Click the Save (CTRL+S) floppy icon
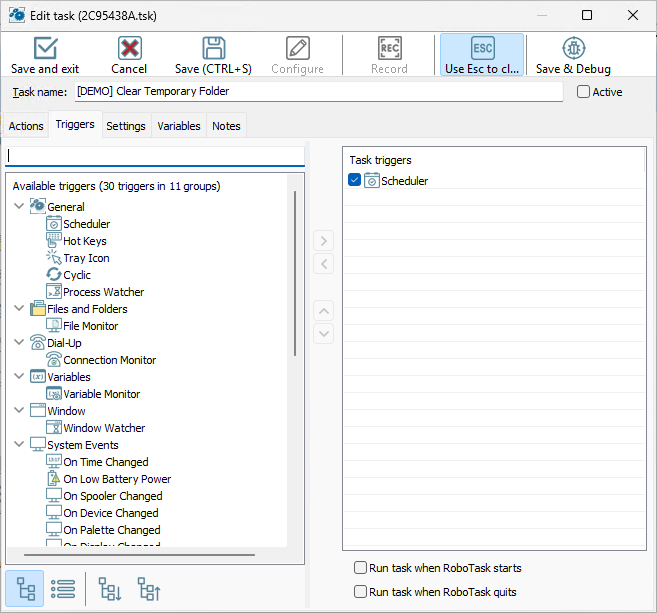Viewport: 657px width, 613px height. [214, 49]
